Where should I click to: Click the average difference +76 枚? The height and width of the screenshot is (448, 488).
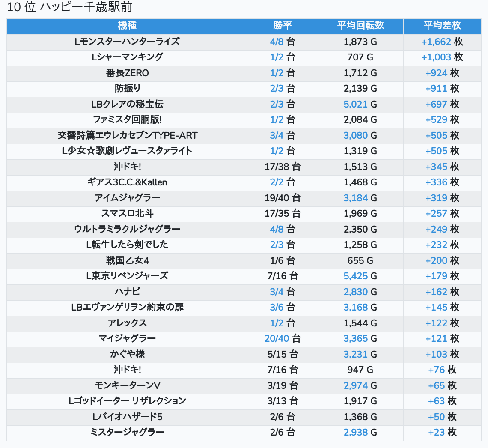click(442, 370)
